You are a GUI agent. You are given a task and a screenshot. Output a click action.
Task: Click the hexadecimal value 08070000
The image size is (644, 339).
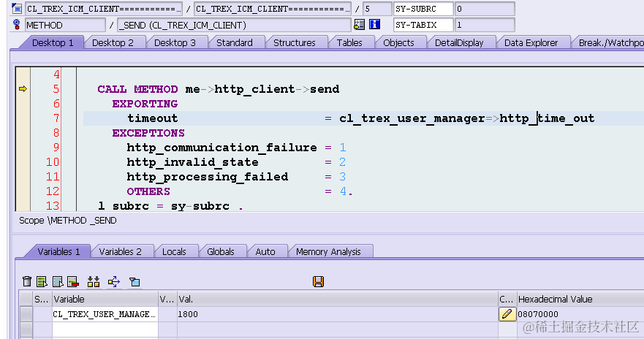[x=538, y=314]
